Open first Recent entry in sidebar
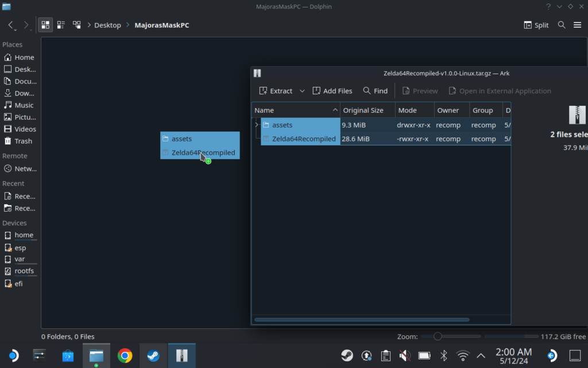Image resolution: width=588 pixels, height=368 pixels. point(20,197)
